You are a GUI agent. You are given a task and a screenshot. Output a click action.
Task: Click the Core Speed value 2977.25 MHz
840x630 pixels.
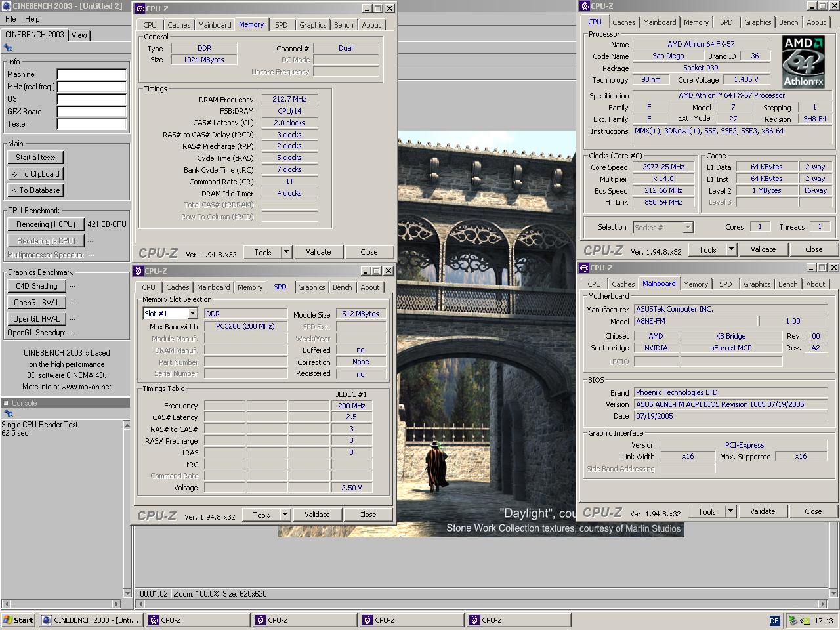click(663, 167)
